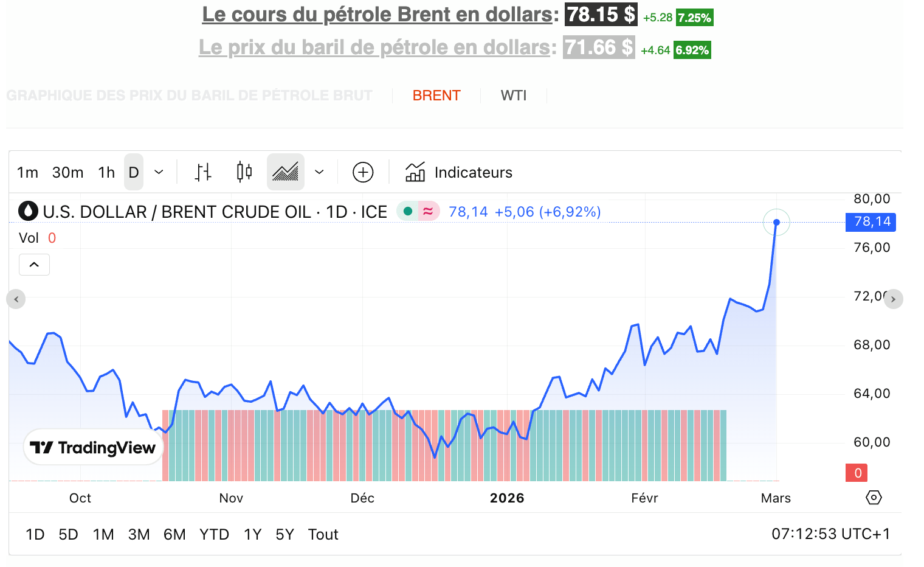Select the YTD range button
This screenshot has height=567, width=924.
pyautogui.click(x=214, y=534)
